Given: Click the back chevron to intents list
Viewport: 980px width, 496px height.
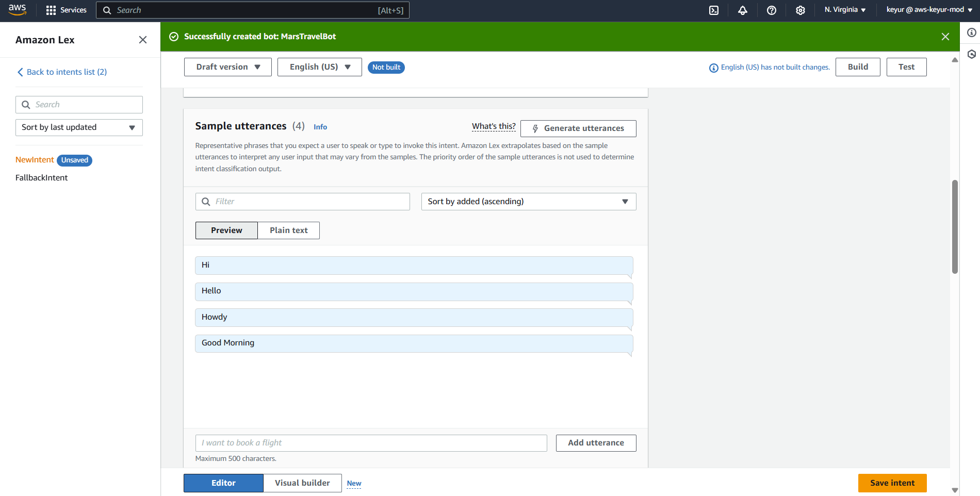Looking at the screenshot, I should point(20,72).
